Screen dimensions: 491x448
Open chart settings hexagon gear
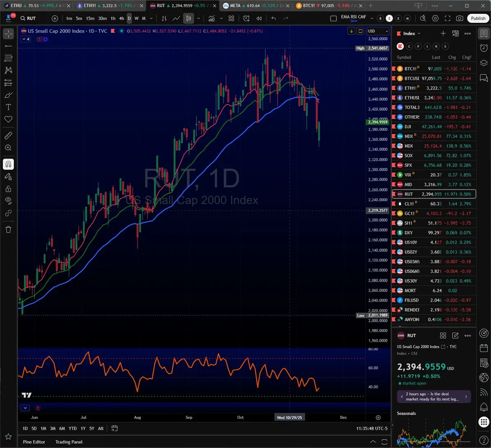[435, 18]
